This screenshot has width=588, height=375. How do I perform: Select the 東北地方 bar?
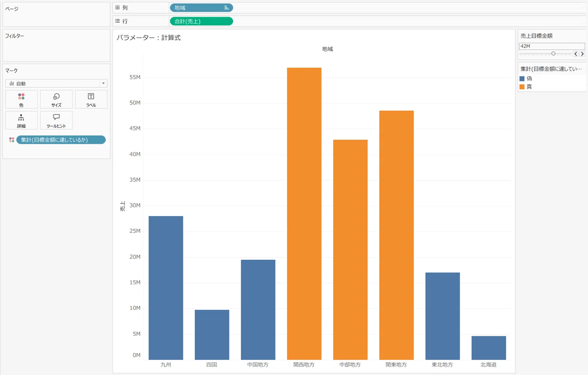coord(442,316)
